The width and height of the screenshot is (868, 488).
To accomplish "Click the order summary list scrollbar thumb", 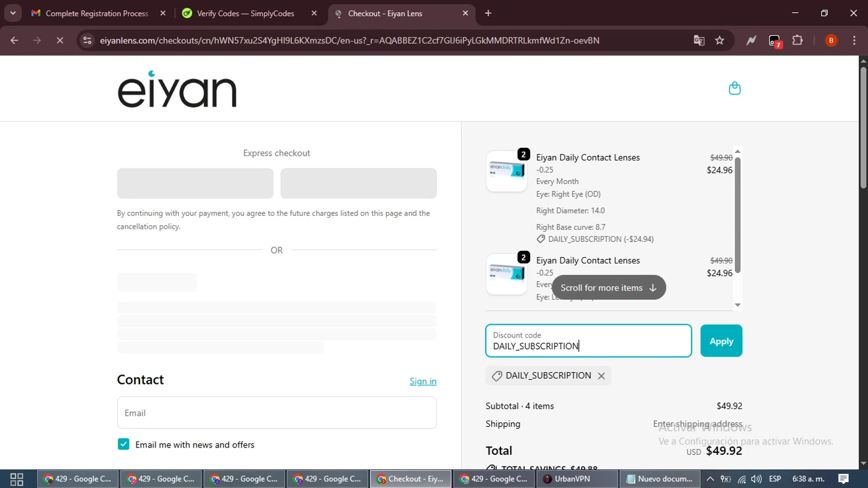I will coord(738,215).
